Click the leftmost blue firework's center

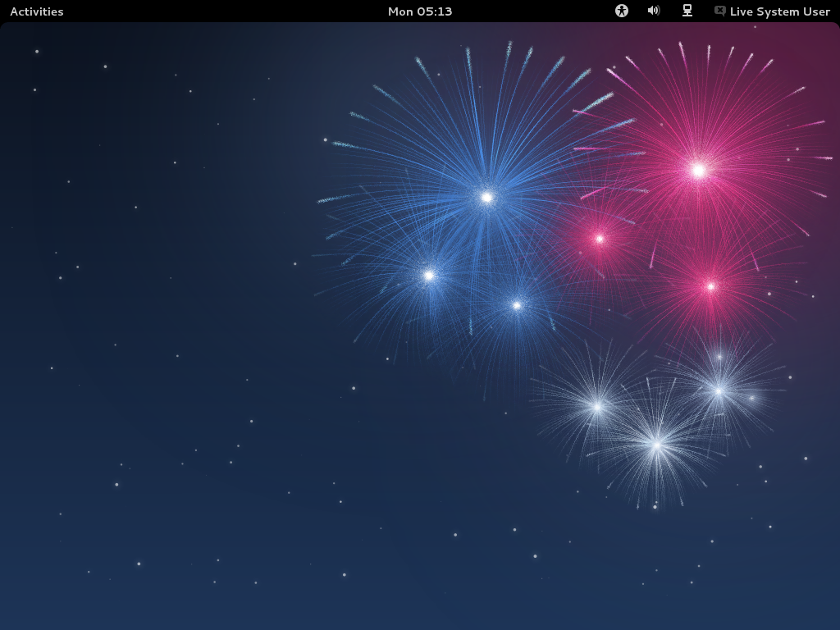[x=428, y=276]
